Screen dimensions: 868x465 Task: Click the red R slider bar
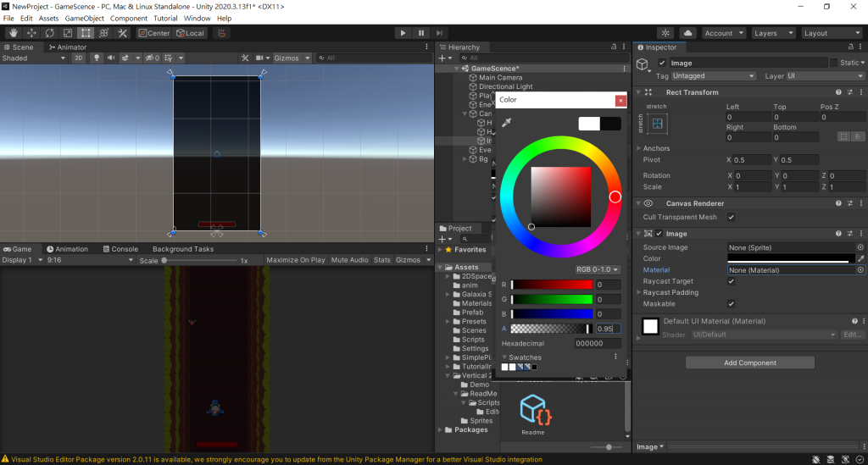point(552,285)
